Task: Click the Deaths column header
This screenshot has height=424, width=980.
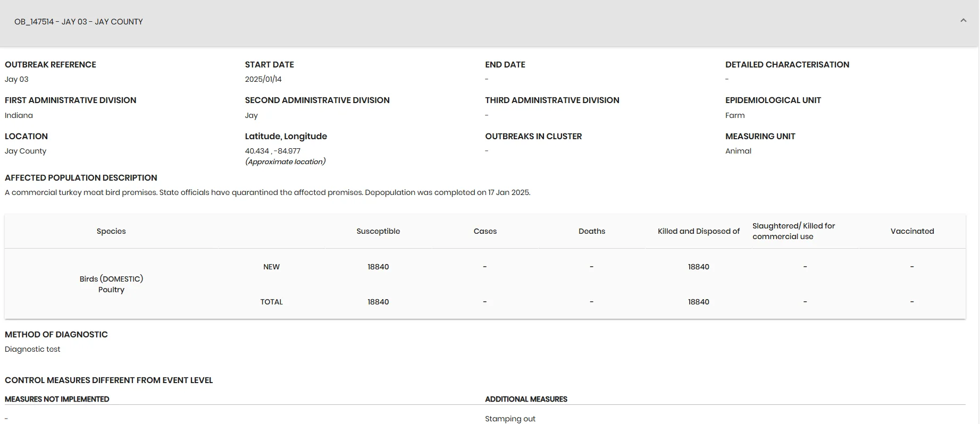Action: pos(592,231)
